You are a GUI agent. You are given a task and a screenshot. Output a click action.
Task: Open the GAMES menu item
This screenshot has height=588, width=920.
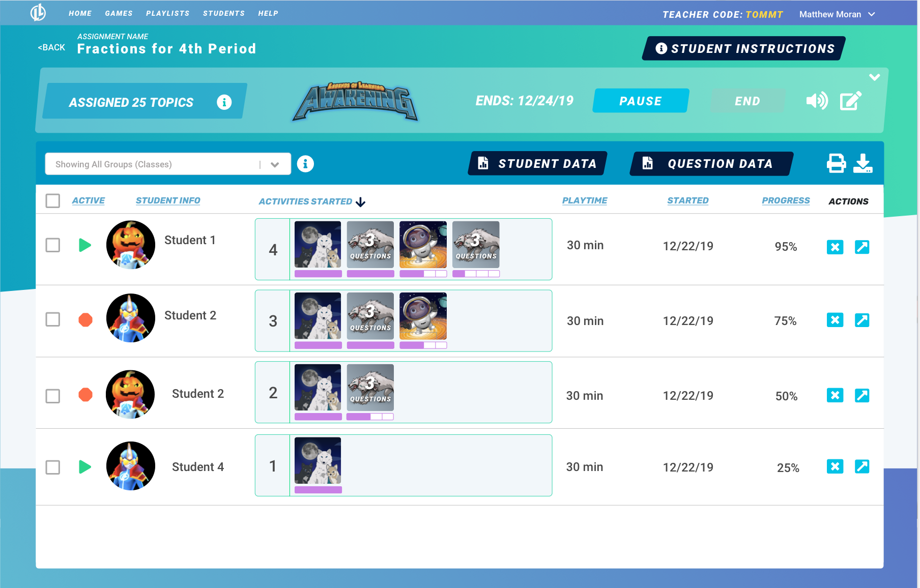pos(119,13)
